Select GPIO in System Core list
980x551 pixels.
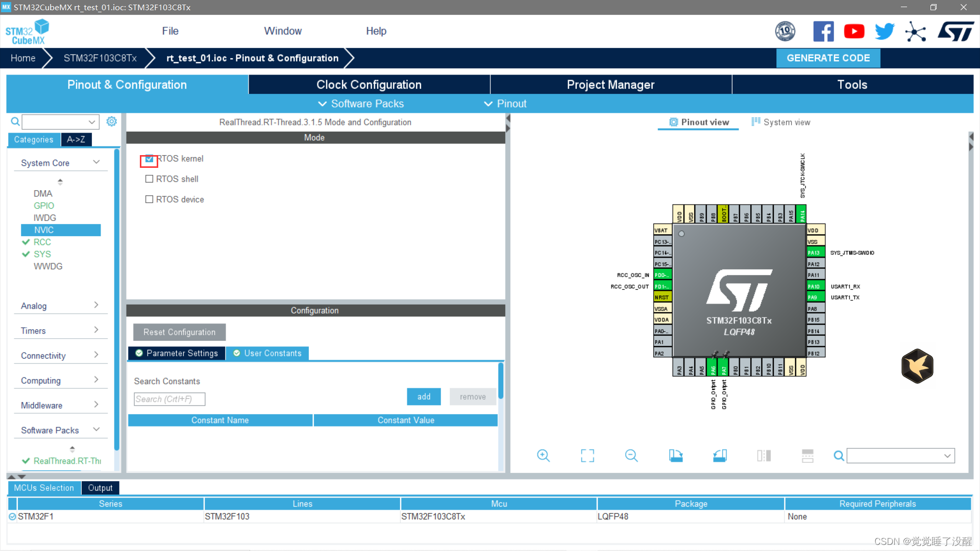click(44, 206)
